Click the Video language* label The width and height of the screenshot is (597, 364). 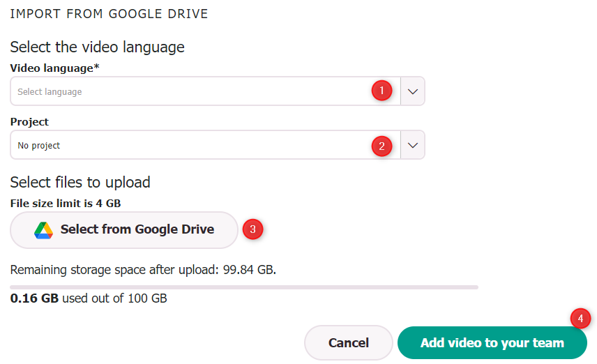[54, 68]
